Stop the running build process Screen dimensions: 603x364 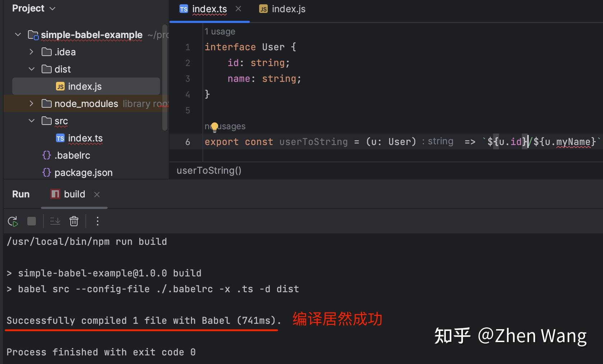point(32,221)
